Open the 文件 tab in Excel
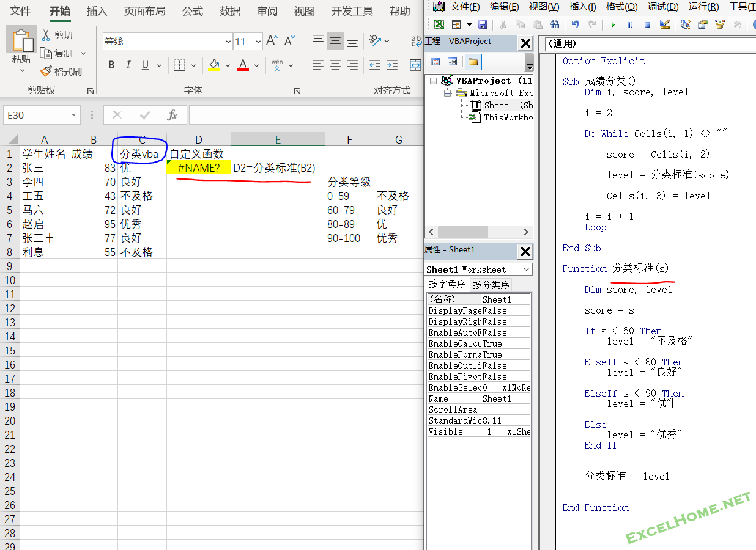Viewport: 756px width, 550px height. click(x=20, y=11)
